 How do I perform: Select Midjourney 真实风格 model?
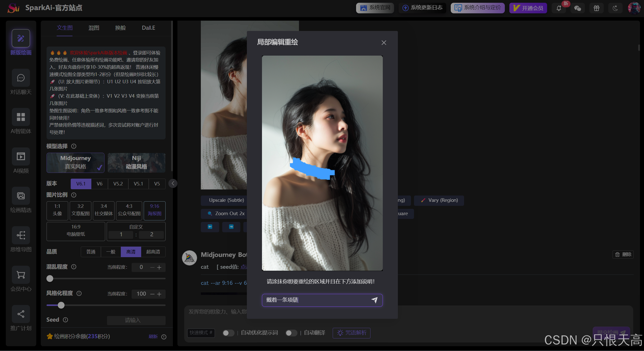click(x=75, y=163)
